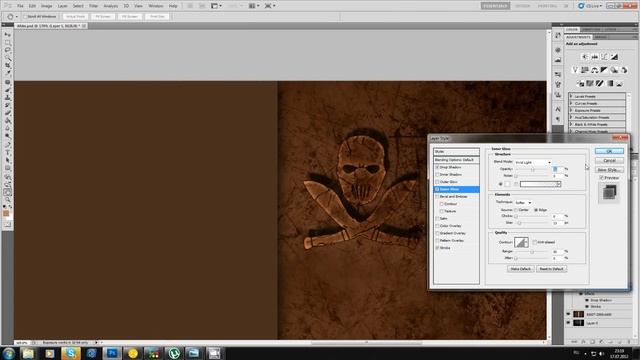640x360 pixels.
Task: Open the Layer menu
Action: tap(62, 6)
